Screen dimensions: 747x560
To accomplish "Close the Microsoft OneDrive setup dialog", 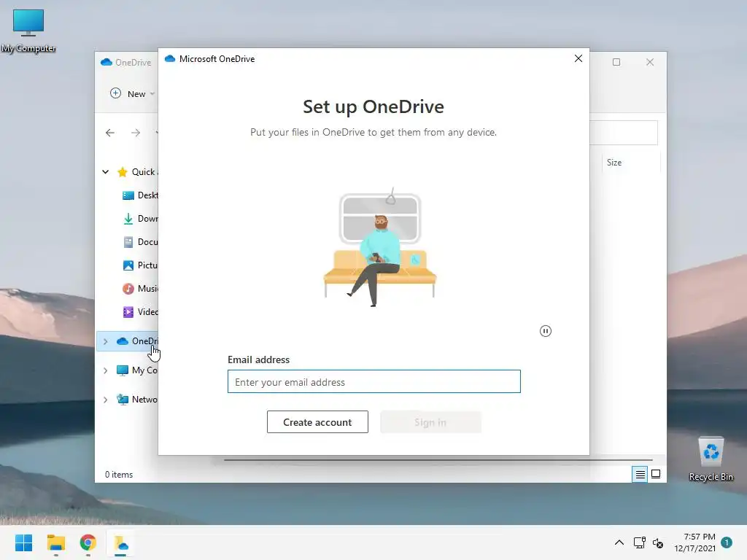I will click(x=578, y=58).
